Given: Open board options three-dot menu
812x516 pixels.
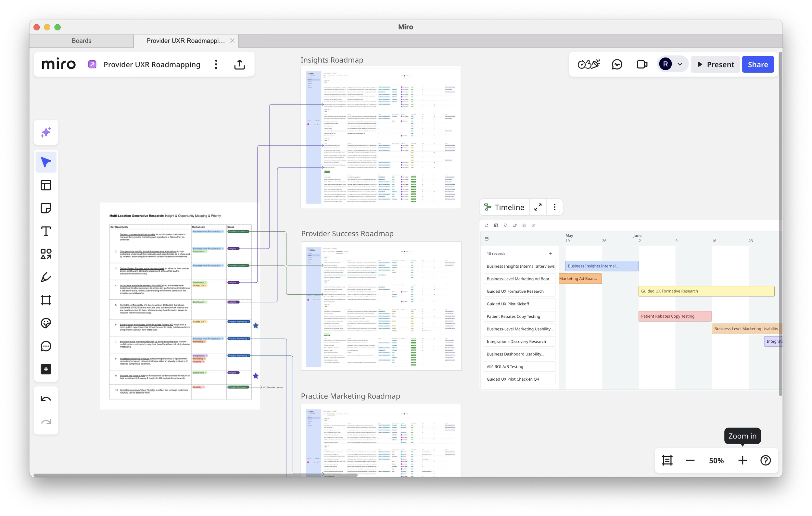Looking at the screenshot, I should pos(216,64).
